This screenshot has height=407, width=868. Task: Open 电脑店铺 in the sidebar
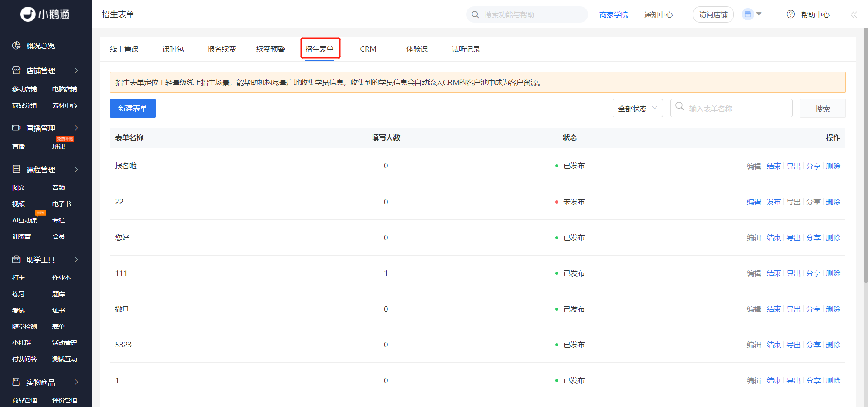65,89
